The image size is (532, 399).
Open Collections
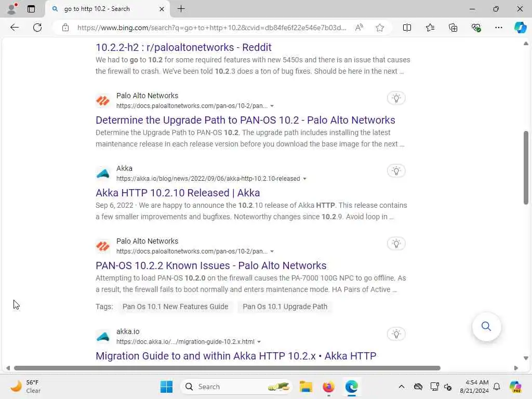coord(453,28)
